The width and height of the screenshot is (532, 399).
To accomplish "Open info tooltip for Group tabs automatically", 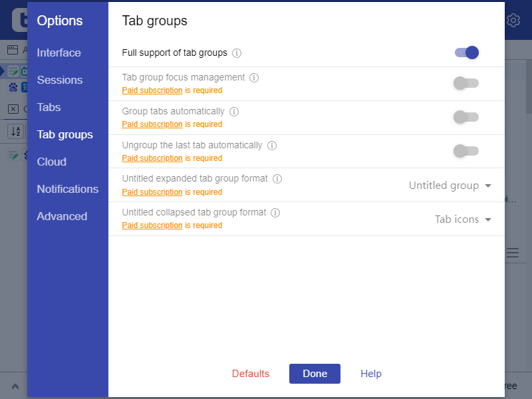I will [x=234, y=112].
